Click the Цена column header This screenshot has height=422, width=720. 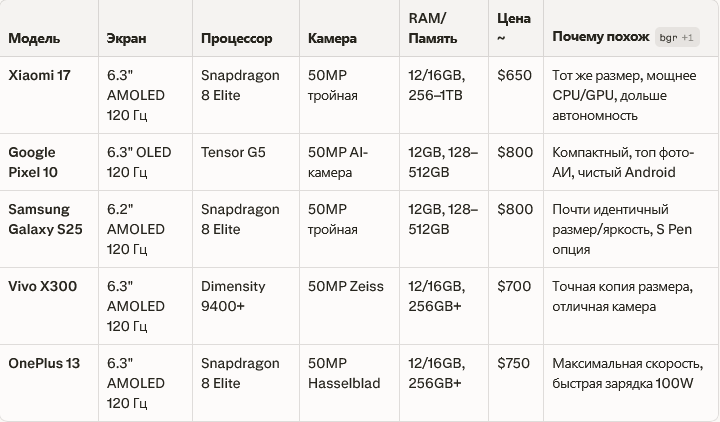coord(513,28)
